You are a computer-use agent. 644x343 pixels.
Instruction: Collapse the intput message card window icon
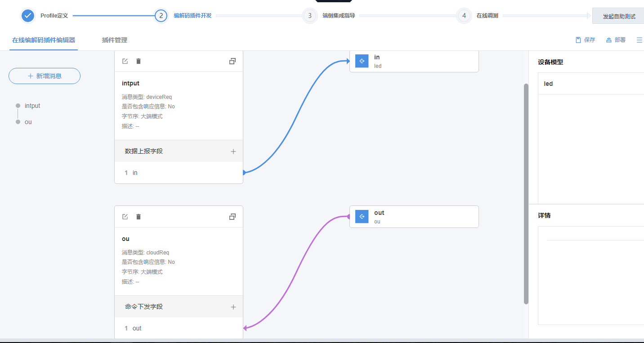click(233, 61)
